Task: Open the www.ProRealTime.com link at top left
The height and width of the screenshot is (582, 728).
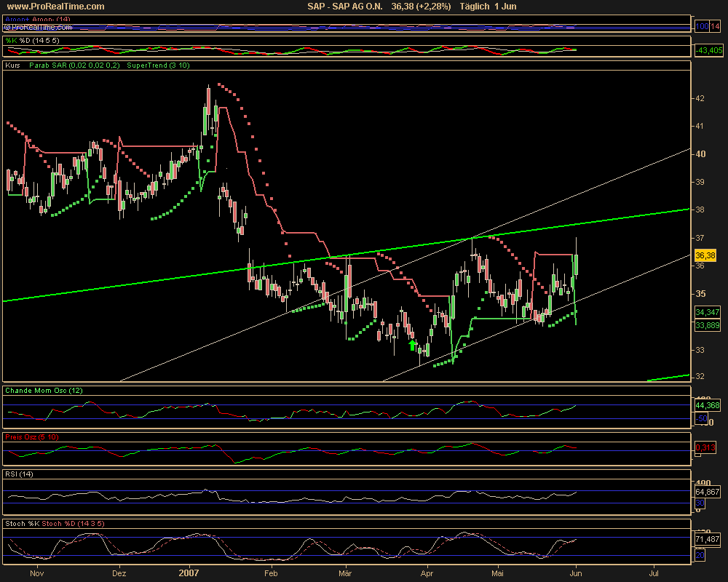Action: (55, 7)
